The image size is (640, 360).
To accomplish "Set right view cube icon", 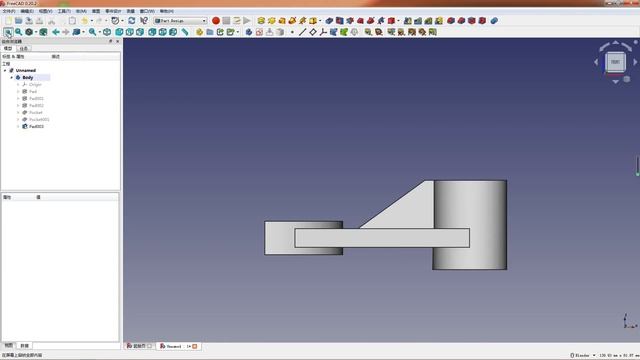I will click(x=140, y=32).
